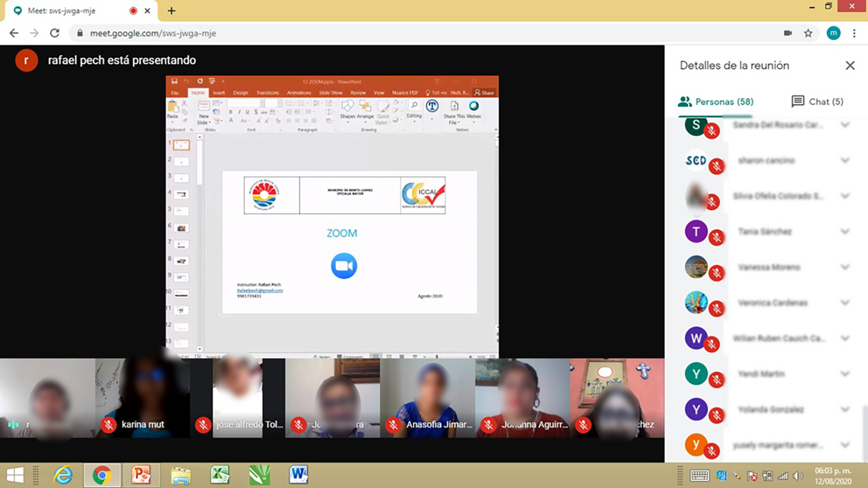The height and width of the screenshot is (488, 868).
Task: Toggle mic icon on karina mut's video tile
Action: [109, 425]
